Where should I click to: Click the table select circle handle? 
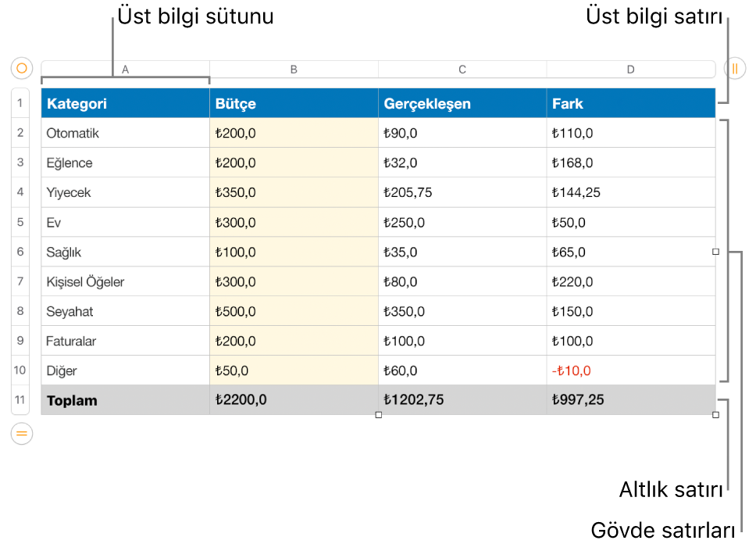tap(22, 68)
